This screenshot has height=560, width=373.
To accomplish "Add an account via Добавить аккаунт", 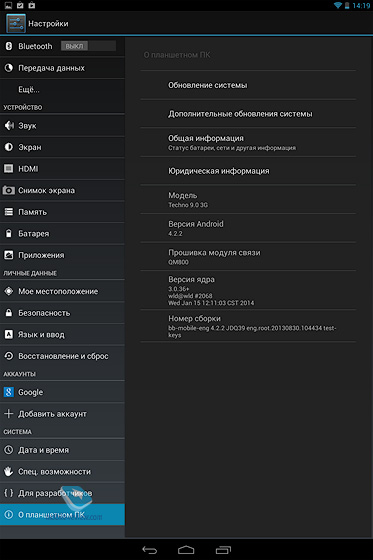I will point(62,414).
